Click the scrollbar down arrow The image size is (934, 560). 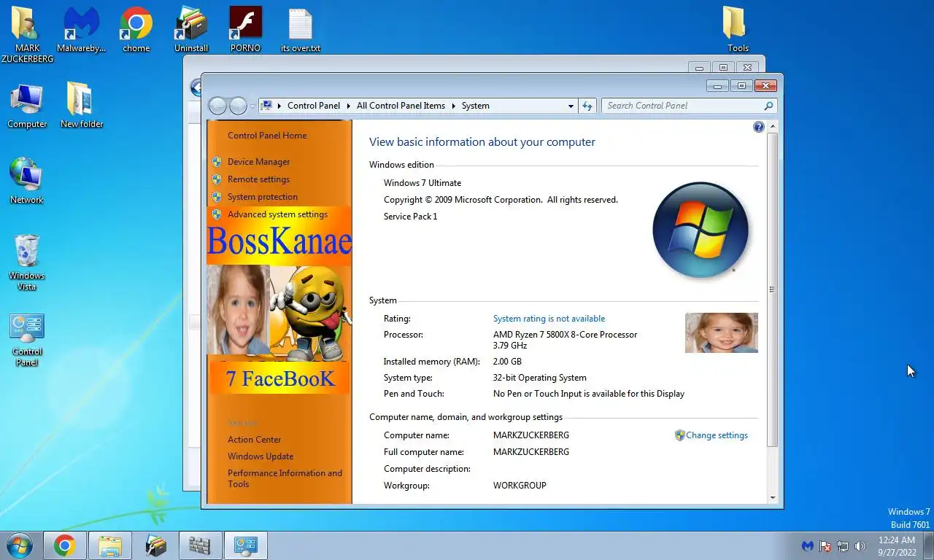click(x=773, y=498)
